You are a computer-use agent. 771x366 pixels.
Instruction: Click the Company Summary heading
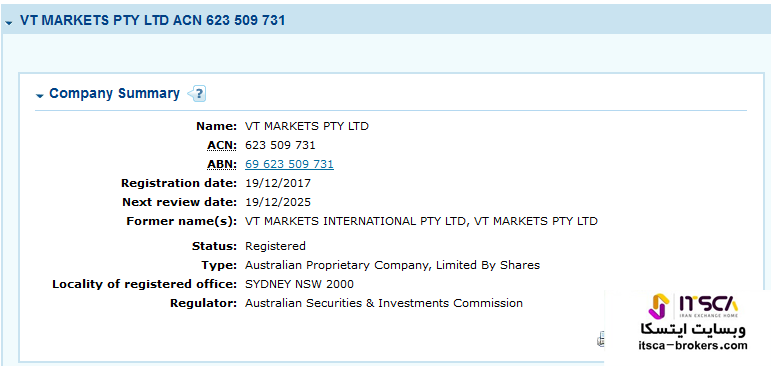click(115, 93)
